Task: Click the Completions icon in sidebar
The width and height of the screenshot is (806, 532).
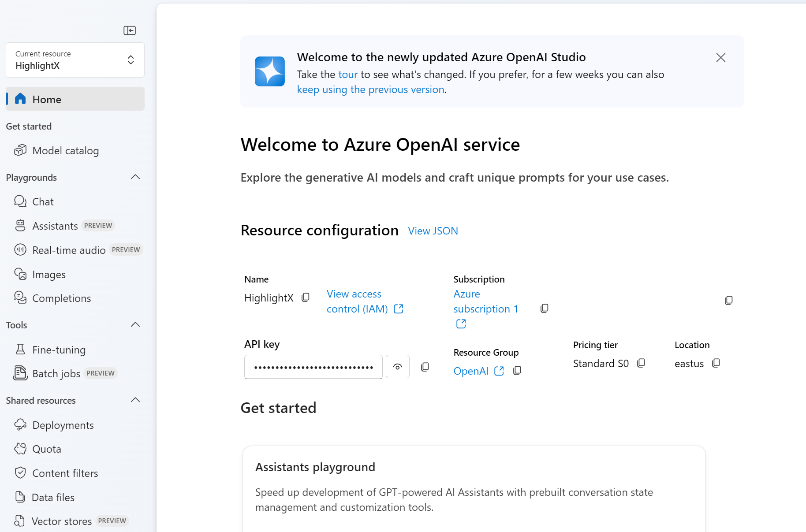Action: pos(20,298)
